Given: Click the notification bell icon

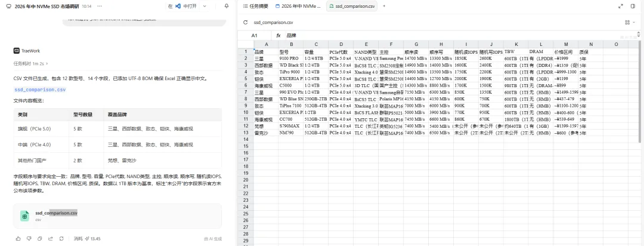Looking at the screenshot, I should point(227,6).
